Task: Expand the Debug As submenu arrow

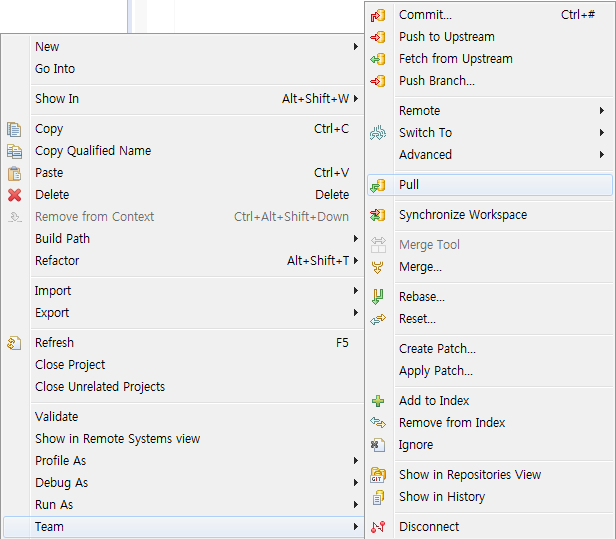Action: 356,483
